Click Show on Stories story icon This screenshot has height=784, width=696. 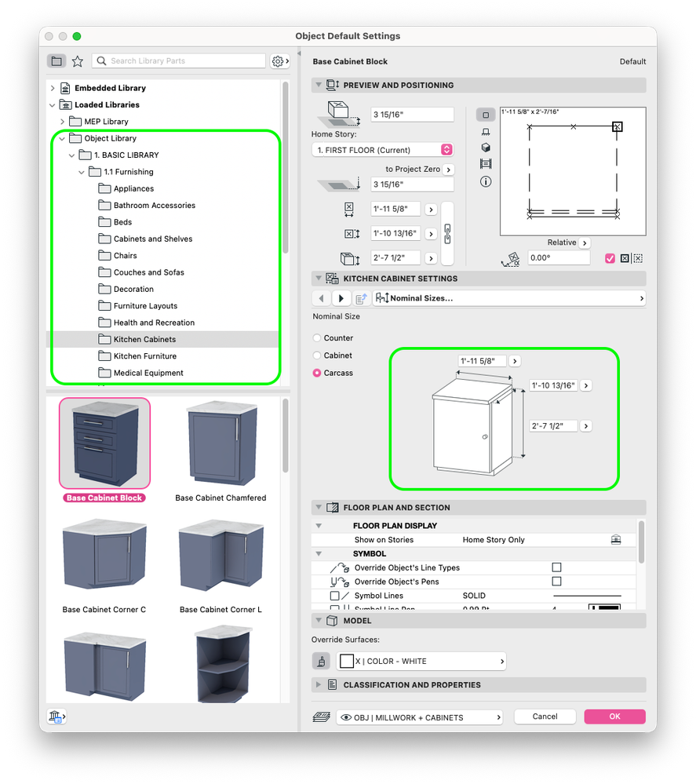tap(616, 539)
